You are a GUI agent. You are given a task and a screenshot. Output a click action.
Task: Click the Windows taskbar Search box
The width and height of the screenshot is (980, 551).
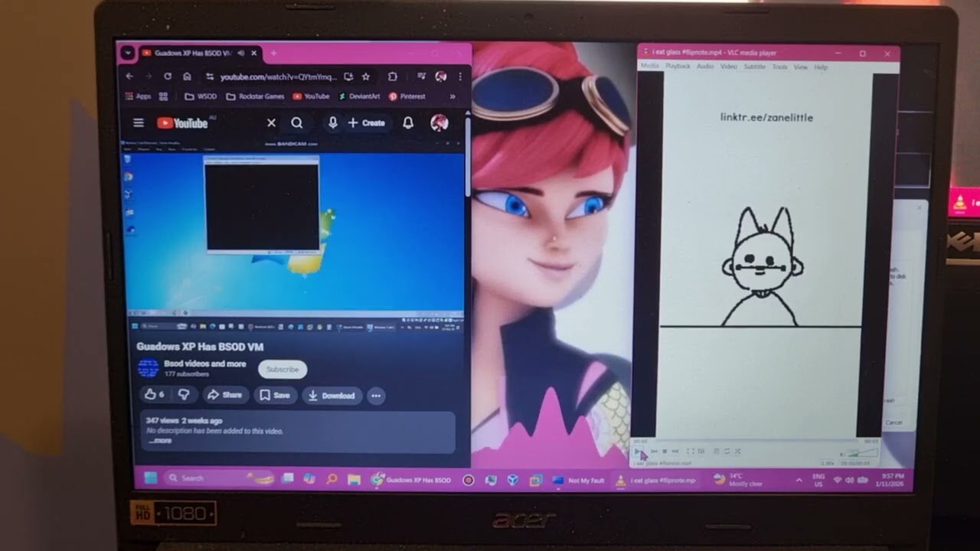[219, 478]
